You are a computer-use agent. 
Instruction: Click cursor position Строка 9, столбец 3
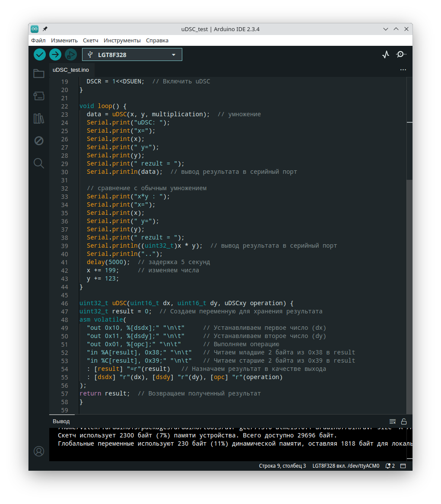point(282,466)
